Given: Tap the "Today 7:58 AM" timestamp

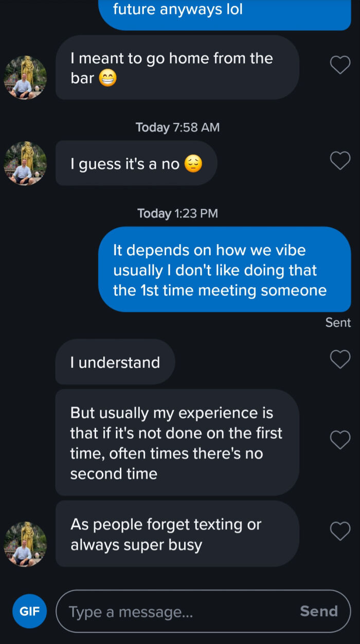Looking at the screenshot, I should pos(178,127).
